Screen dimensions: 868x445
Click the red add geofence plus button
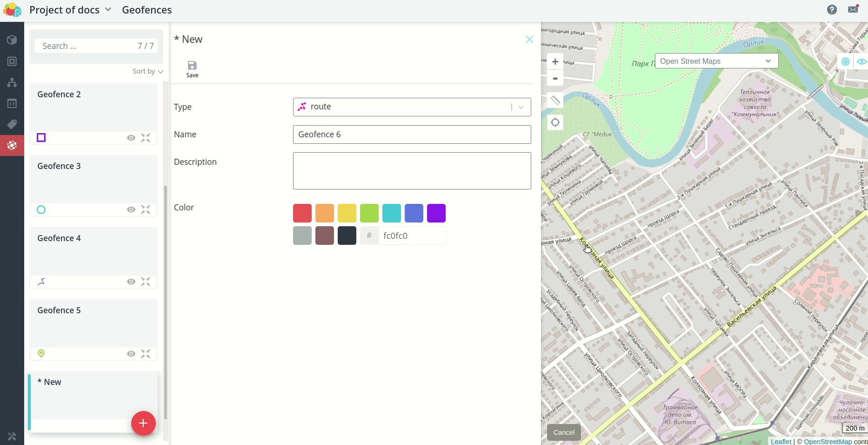(143, 423)
